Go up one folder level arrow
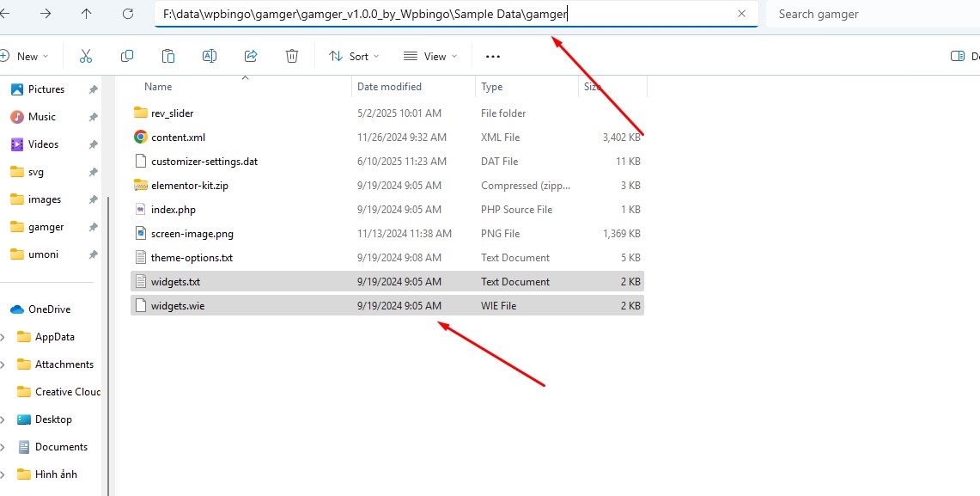Image resolution: width=980 pixels, height=496 pixels. tap(86, 14)
